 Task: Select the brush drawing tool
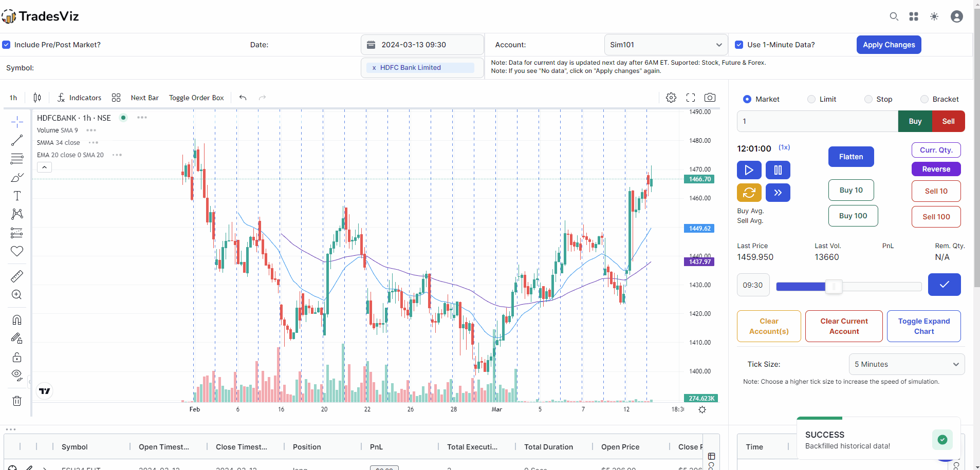tap(17, 177)
